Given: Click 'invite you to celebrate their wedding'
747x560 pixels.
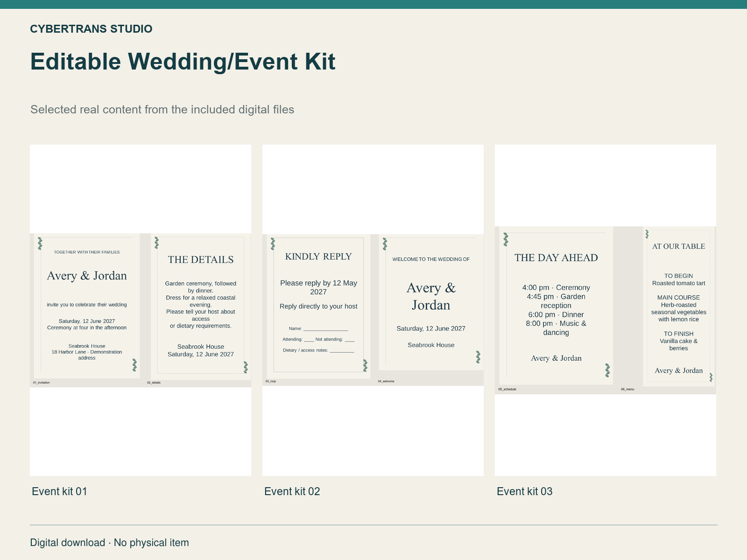Looking at the screenshot, I should (x=87, y=305).
